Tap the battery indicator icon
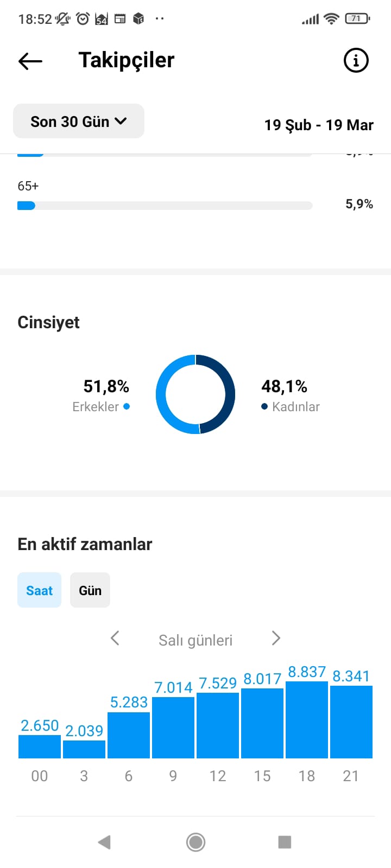Image resolution: width=391 pixels, height=868 pixels. coord(357,19)
